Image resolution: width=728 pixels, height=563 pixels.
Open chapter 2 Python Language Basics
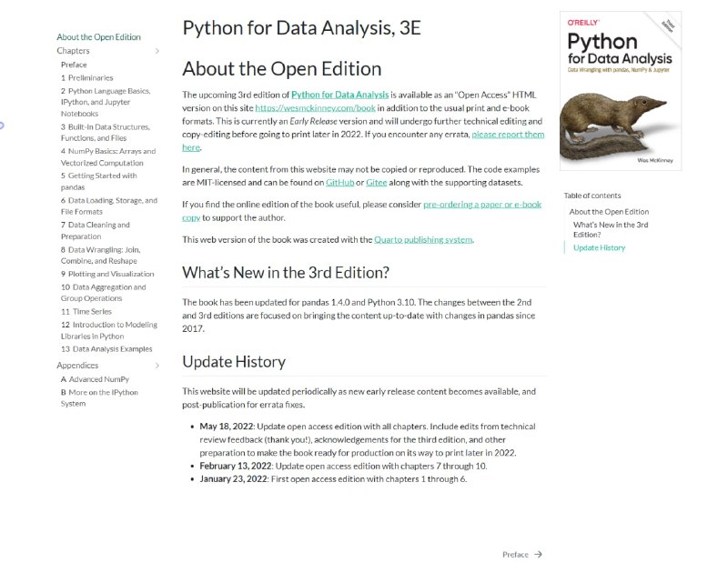point(106,102)
